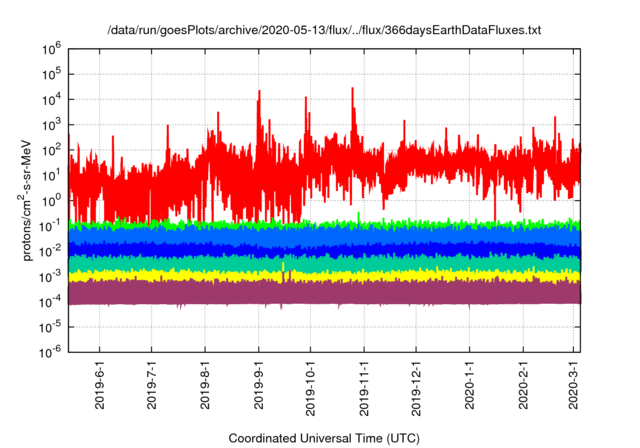640x448 pixels.
Task: Click the 2019-12-1 date tick label
Action: click(416, 388)
